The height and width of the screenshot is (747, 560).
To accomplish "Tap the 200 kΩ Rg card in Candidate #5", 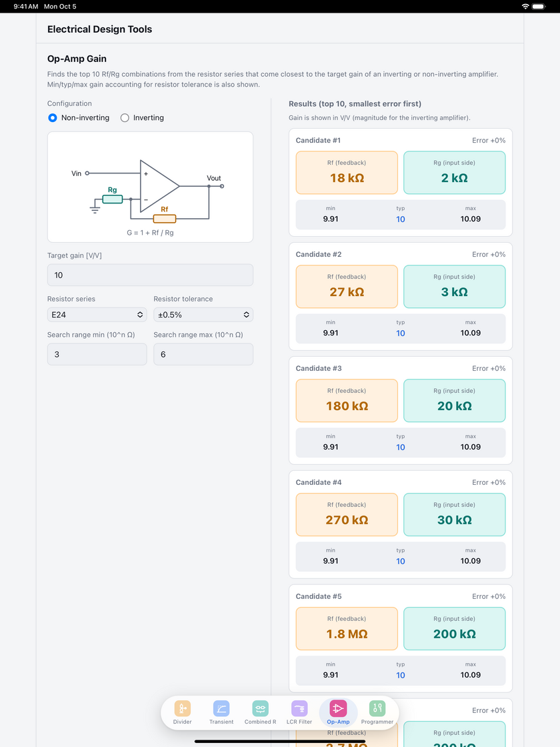I will pos(454,628).
